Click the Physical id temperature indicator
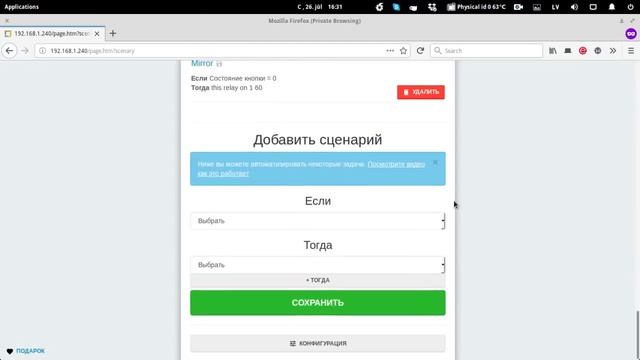Image resolution: width=640 pixels, height=360 pixels. (476, 7)
